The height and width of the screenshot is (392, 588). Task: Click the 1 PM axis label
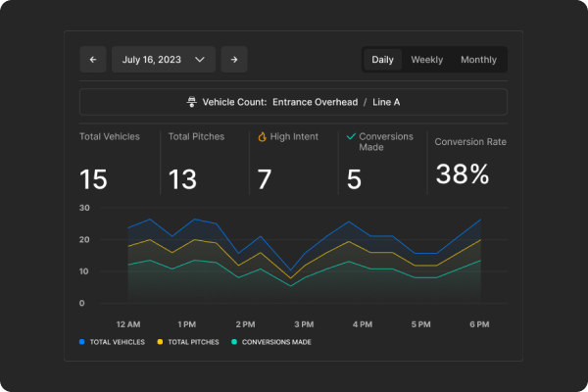coord(187,324)
